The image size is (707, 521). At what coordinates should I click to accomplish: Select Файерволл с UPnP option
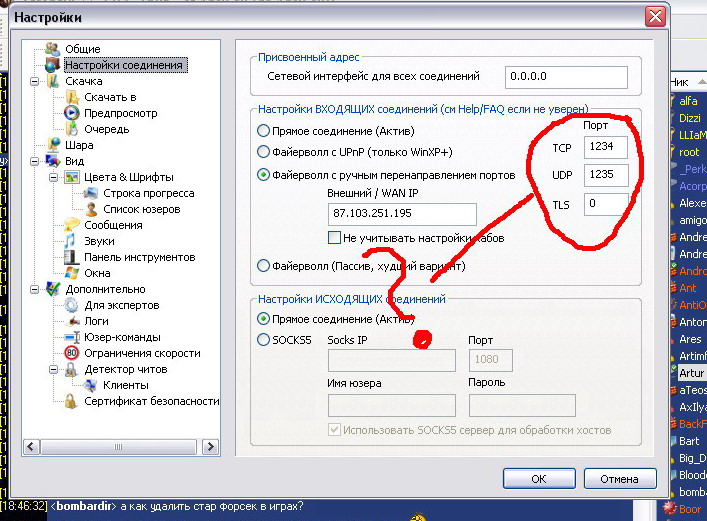263,152
